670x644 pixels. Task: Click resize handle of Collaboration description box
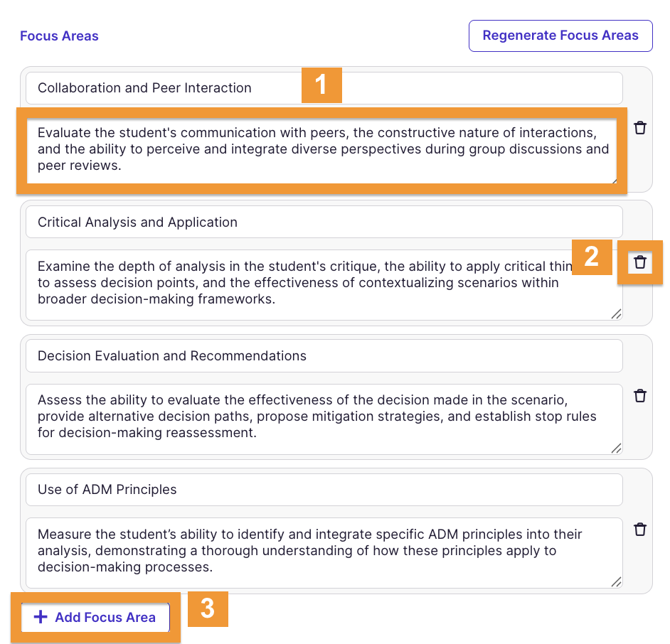[613, 180]
